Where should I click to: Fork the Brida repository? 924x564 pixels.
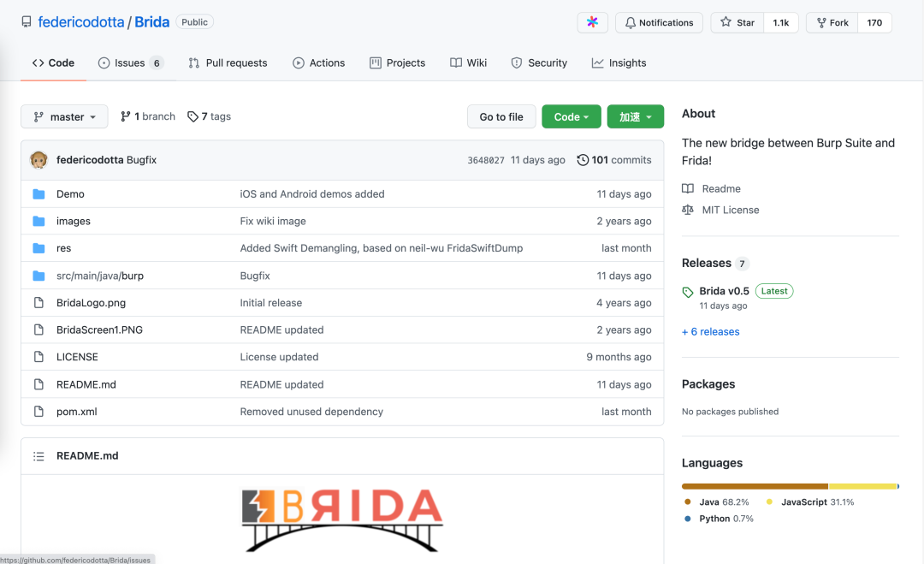coord(832,22)
